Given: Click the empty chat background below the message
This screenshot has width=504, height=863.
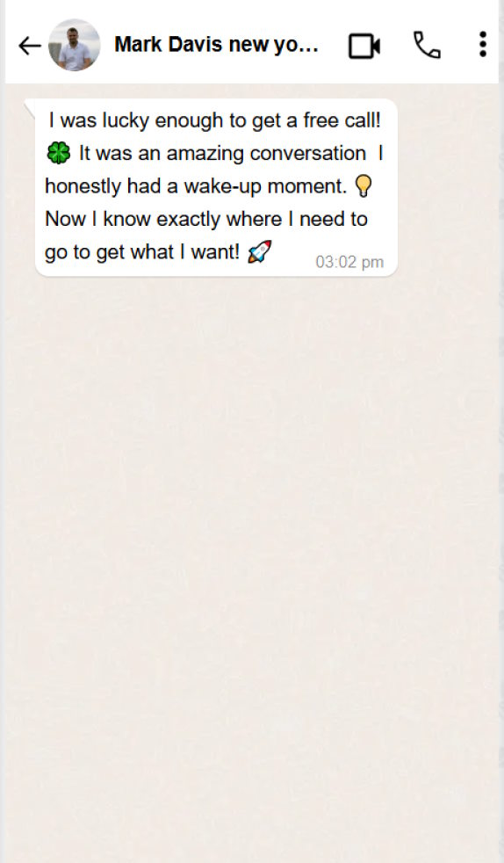Looking at the screenshot, I should [252, 550].
